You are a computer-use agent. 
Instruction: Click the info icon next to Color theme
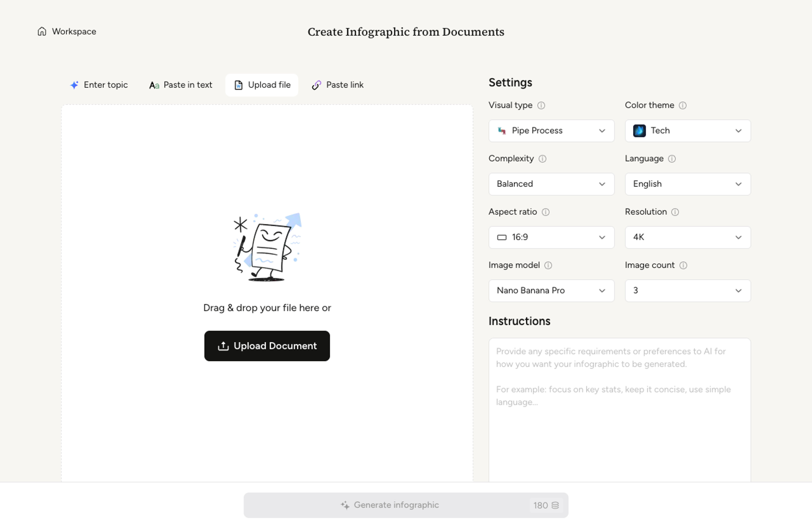click(x=682, y=106)
